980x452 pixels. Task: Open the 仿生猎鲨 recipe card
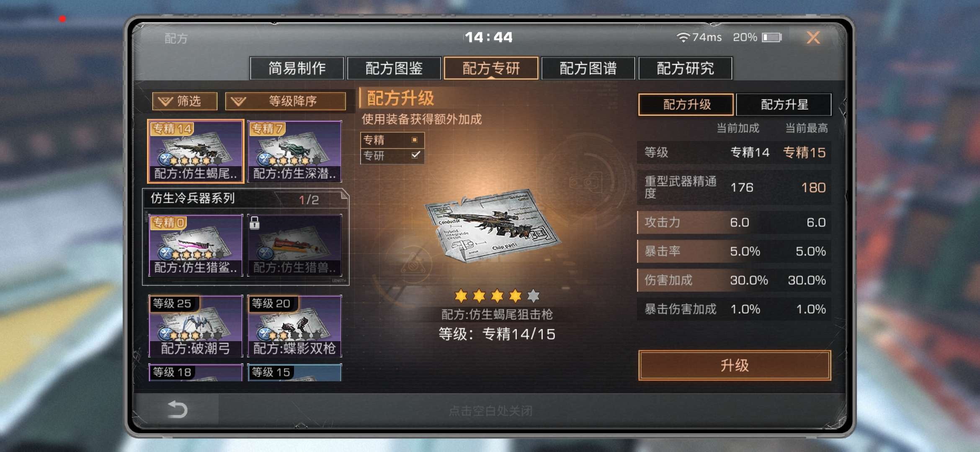[x=196, y=245]
